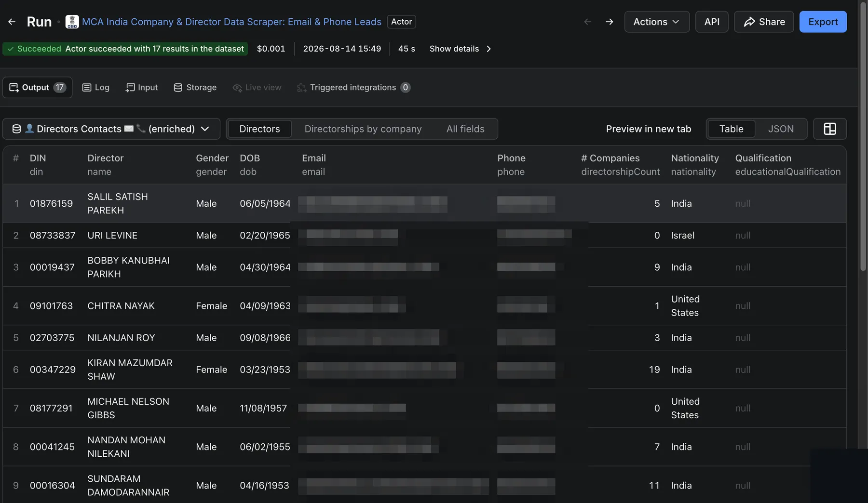
Task: Open the table layout columns icon
Action: point(829,129)
